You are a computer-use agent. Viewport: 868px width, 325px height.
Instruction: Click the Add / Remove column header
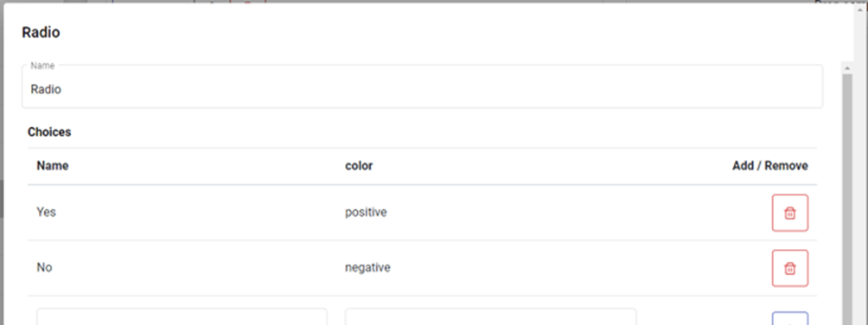click(770, 166)
